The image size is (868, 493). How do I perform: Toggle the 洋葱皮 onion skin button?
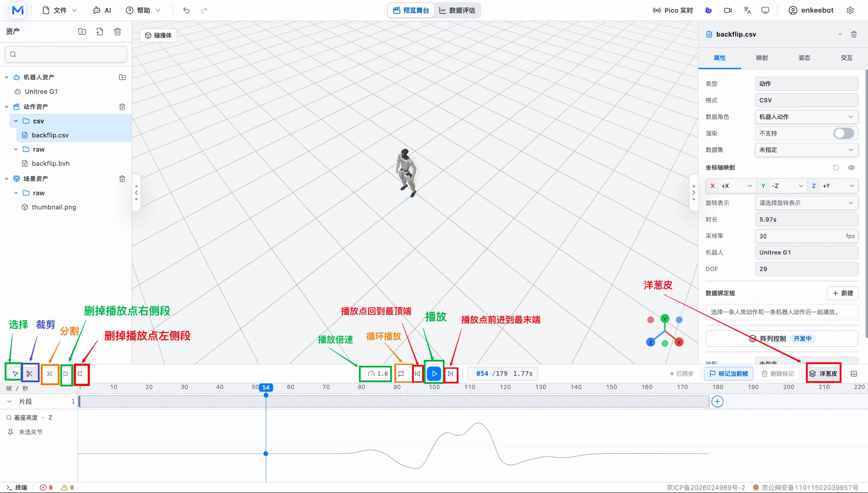823,374
